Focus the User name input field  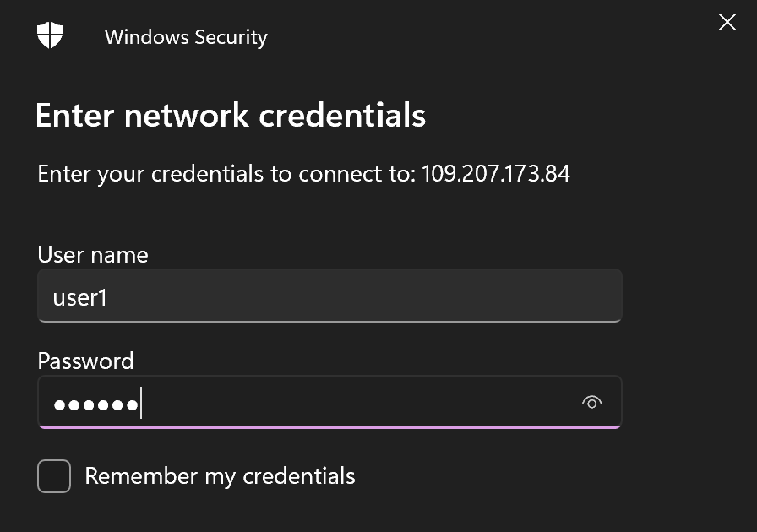(x=329, y=296)
